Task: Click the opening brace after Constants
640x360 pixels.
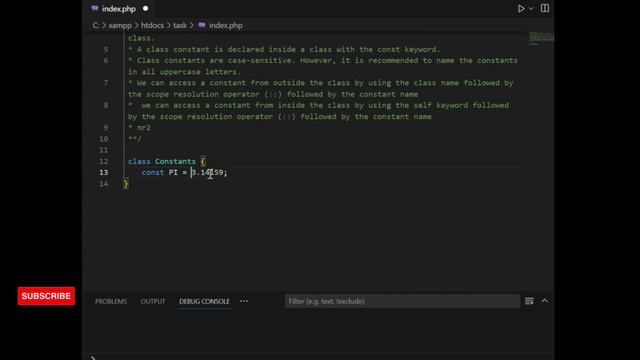Action: [x=203, y=161]
